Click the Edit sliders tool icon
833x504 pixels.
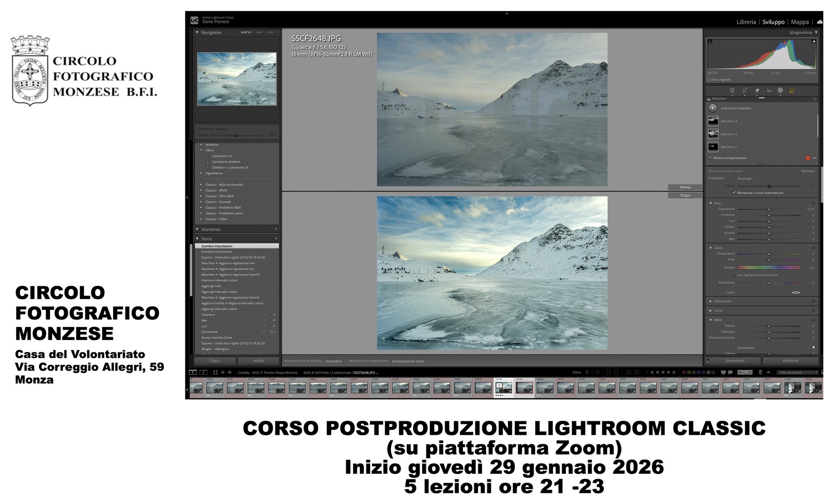pos(732,91)
